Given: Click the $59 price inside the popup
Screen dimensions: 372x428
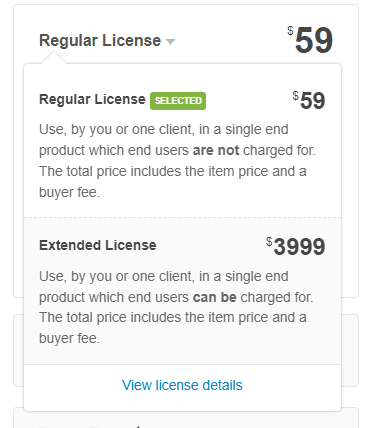Looking at the screenshot, I should (309, 100).
